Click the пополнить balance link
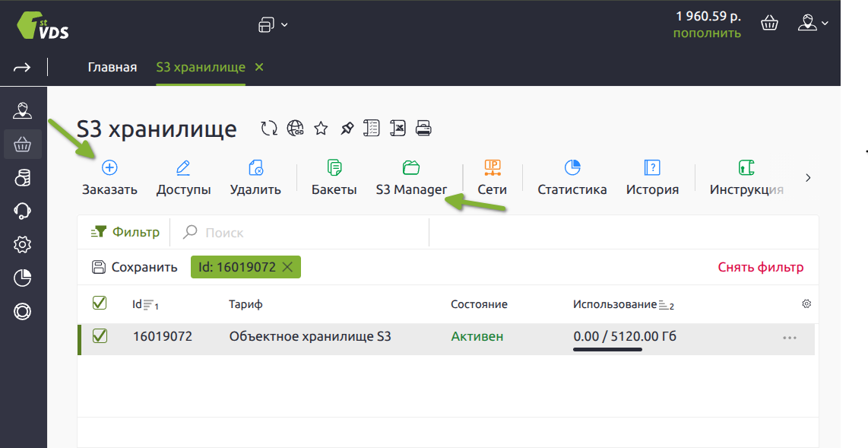Viewport: 868px width, 448px height. [706, 33]
